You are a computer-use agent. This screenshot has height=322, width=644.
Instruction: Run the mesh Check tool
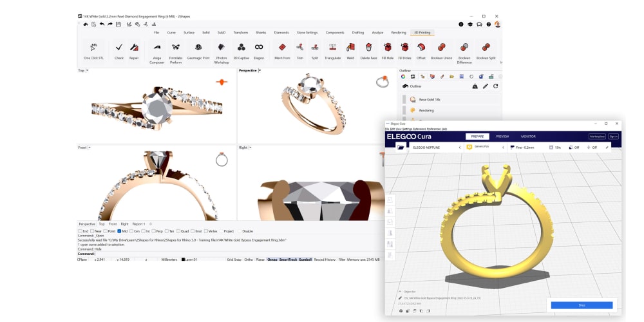tap(119, 50)
